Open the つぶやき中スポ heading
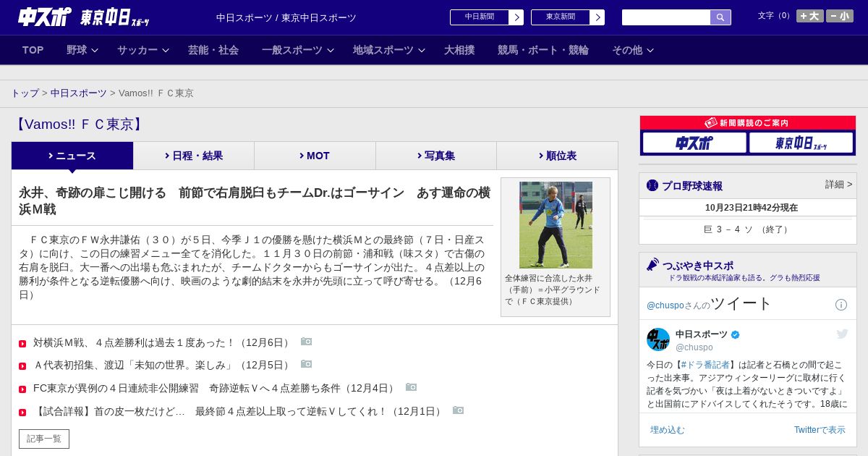This screenshot has height=456, width=868. pyautogui.click(x=698, y=266)
